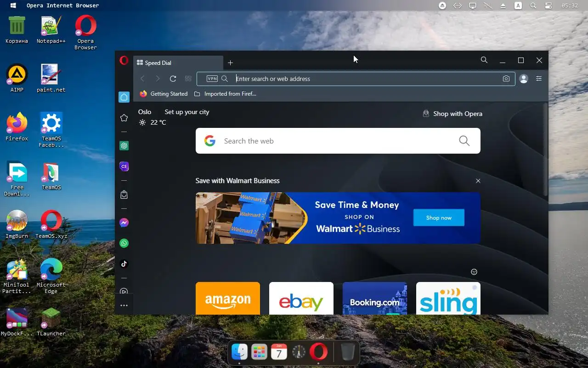Click Set up your city link
588x368 pixels.
click(x=187, y=112)
